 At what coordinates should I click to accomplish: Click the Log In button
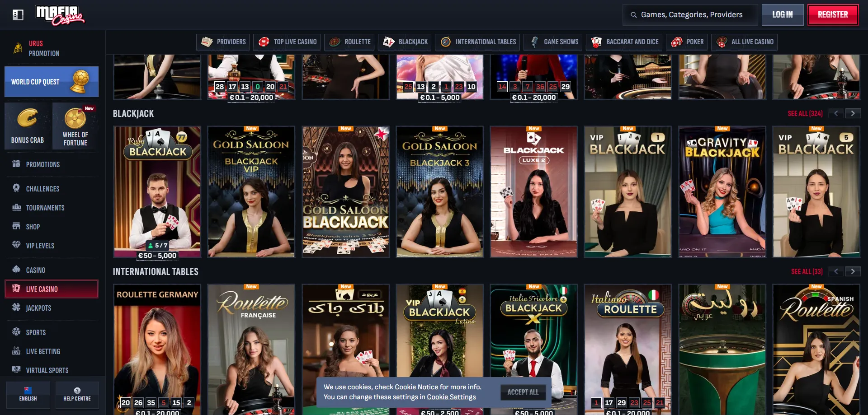tap(783, 15)
